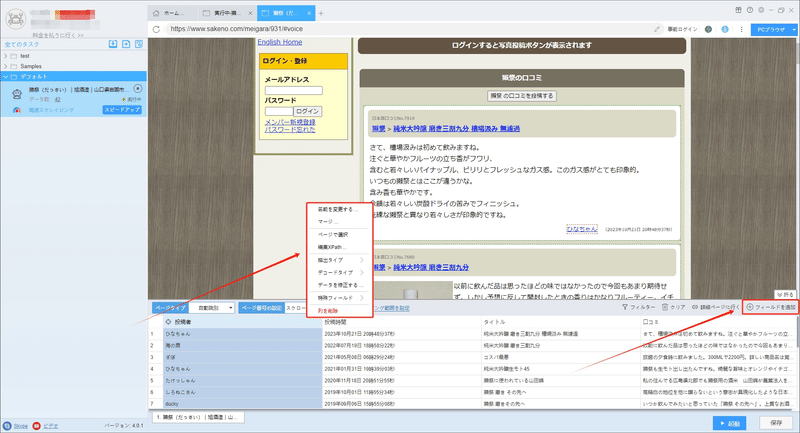Click the new task plus icon in sidebar
Screen dimensions: 800x433
click(126, 44)
